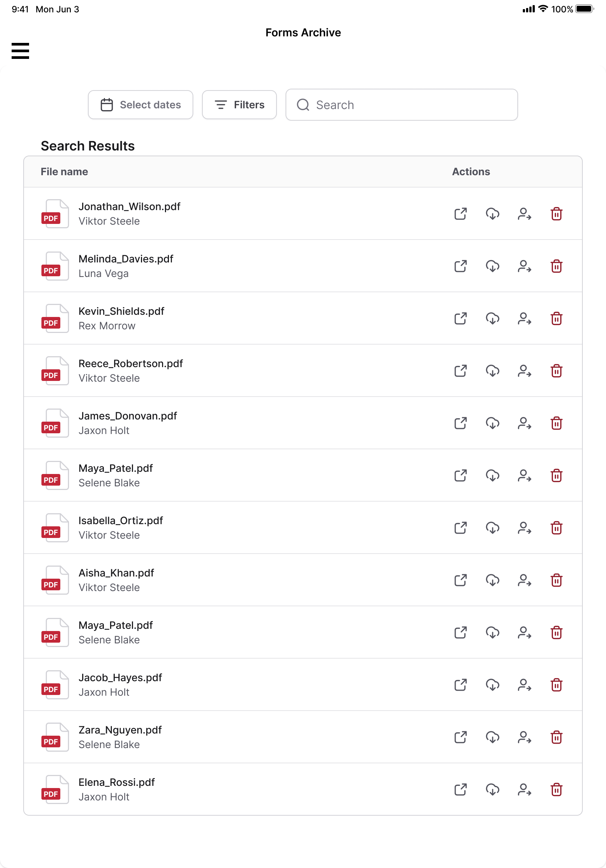The width and height of the screenshot is (606, 868).
Task: Open Zara_Nguyen.pdf in external view
Action: tap(461, 738)
